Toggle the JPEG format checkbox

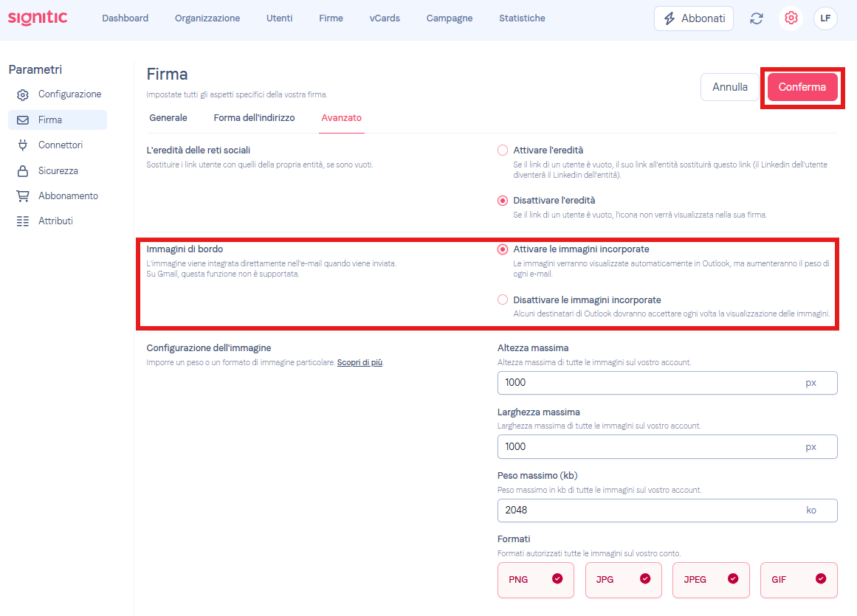click(x=711, y=580)
